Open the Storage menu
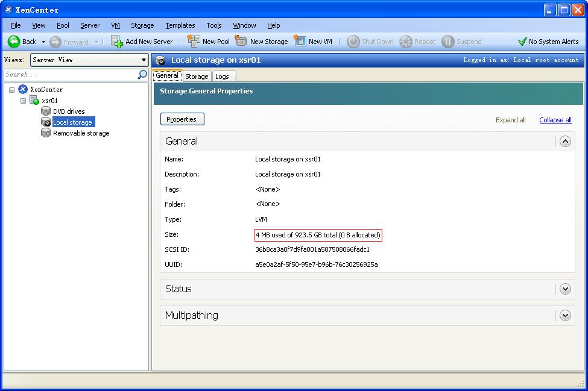Screen dimensions: 588x391 click(x=142, y=25)
